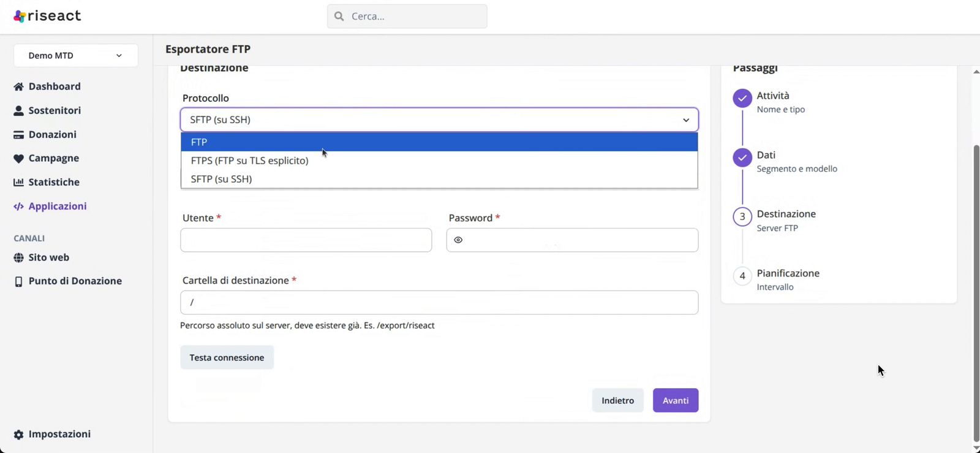980x453 pixels.
Task: Open Donazioni section
Action: click(x=53, y=134)
